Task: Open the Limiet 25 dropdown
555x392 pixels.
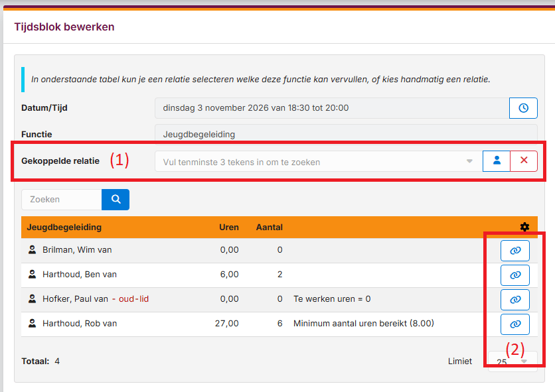Action: pos(513,361)
